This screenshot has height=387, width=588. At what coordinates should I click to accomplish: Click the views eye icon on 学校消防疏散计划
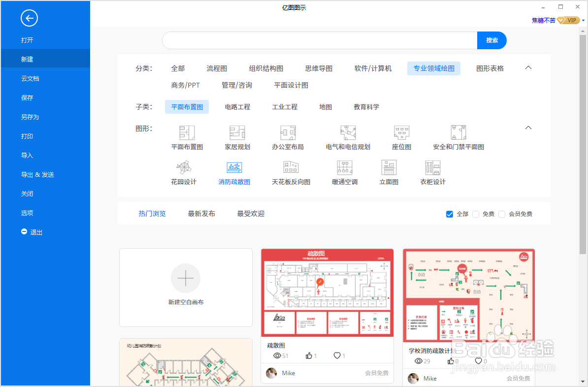click(x=419, y=361)
